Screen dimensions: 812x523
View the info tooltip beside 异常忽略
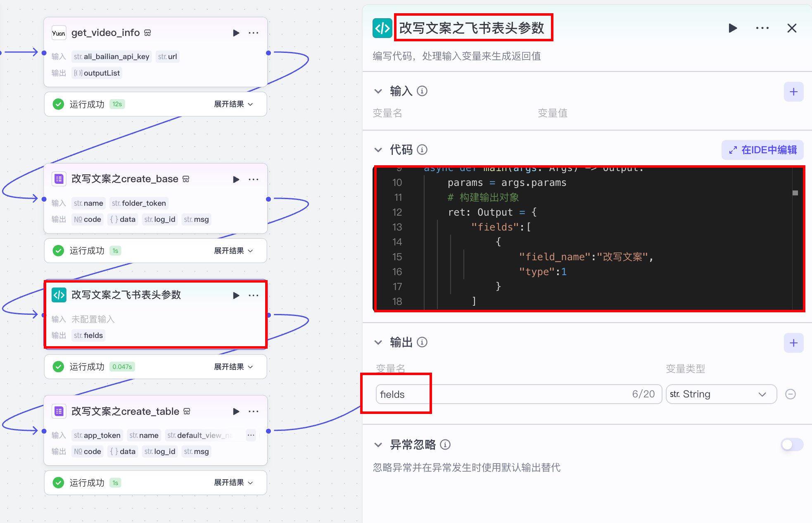coord(445,445)
